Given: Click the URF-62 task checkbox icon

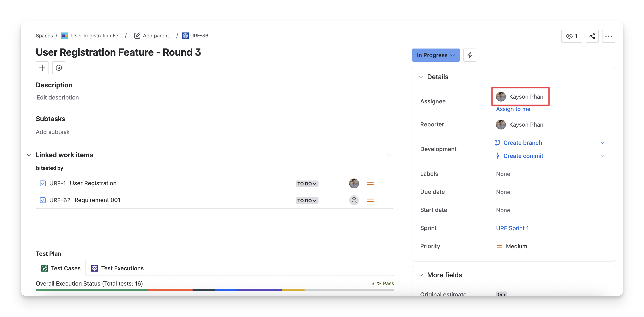Looking at the screenshot, I should [43, 200].
